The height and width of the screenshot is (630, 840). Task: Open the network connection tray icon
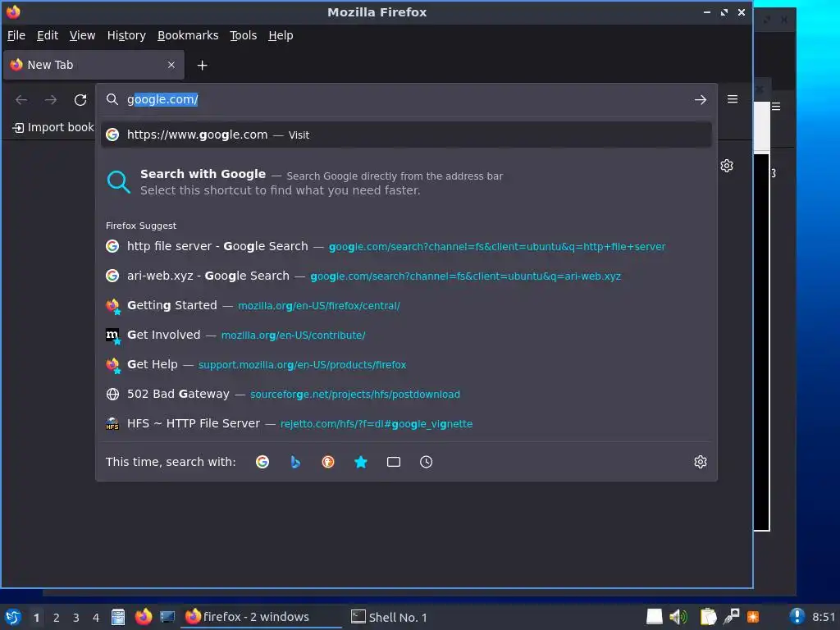tap(731, 617)
